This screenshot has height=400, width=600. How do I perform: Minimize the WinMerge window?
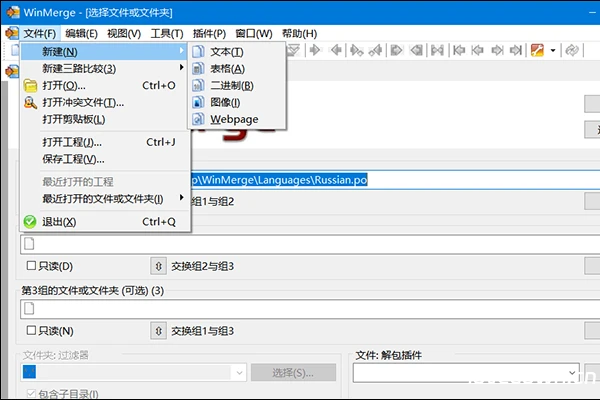click(x=593, y=12)
